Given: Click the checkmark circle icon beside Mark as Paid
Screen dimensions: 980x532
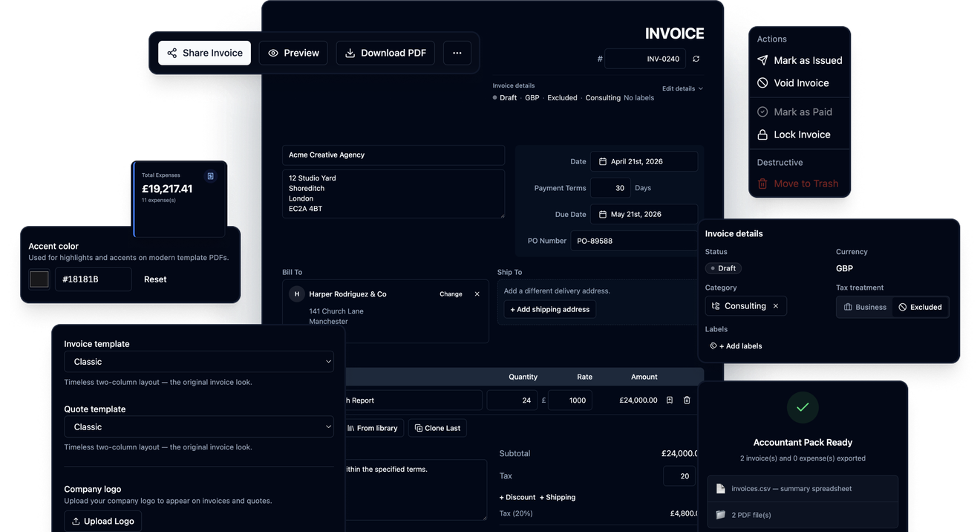Looking at the screenshot, I should coord(762,111).
